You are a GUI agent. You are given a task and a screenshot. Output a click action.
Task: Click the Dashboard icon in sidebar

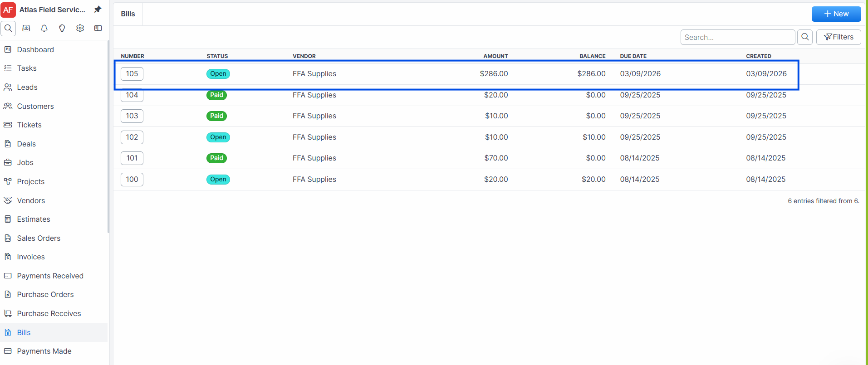tap(8, 49)
